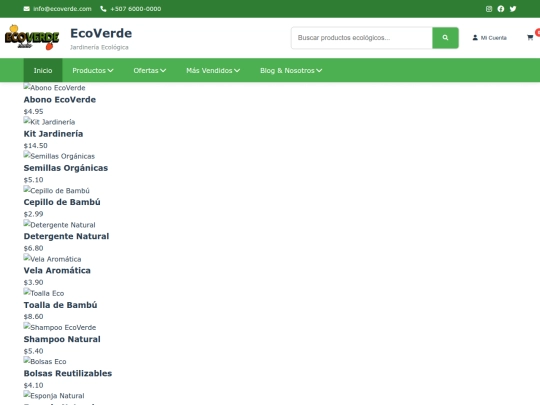The width and height of the screenshot is (540, 405).
Task: Click the user account icon
Action: click(x=475, y=38)
